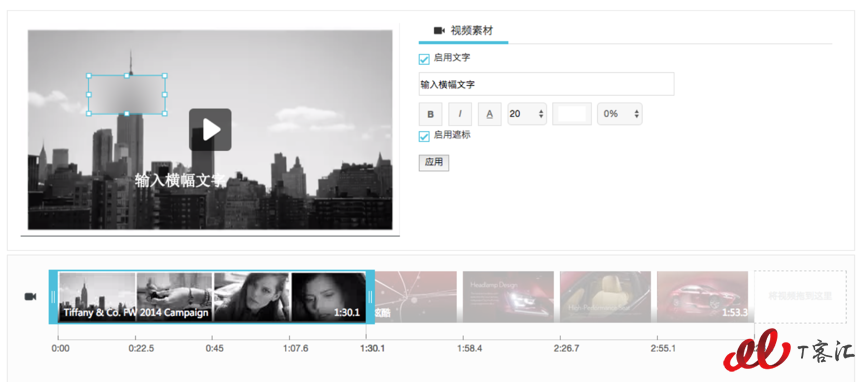This screenshot has width=865, height=382.
Task: Toggle italic text formatting
Action: (460, 114)
